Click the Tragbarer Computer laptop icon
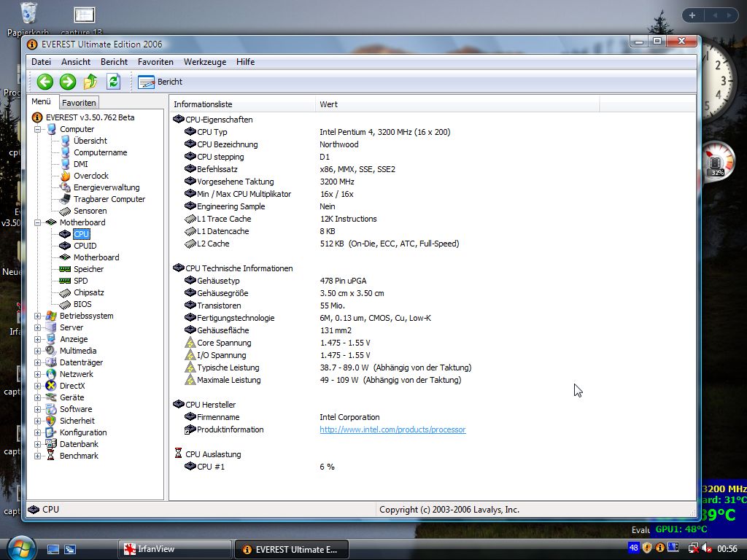Screen dimensions: 747x560 (65, 199)
